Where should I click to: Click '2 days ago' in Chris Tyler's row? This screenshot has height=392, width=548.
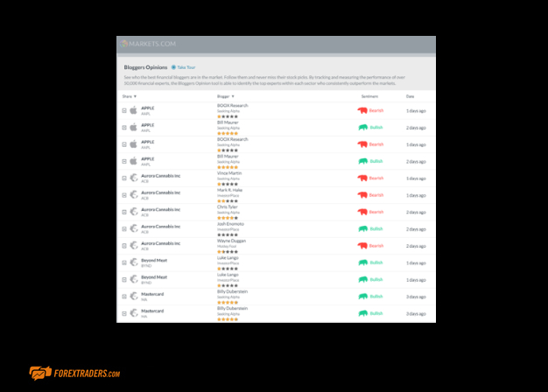(416, 213)
